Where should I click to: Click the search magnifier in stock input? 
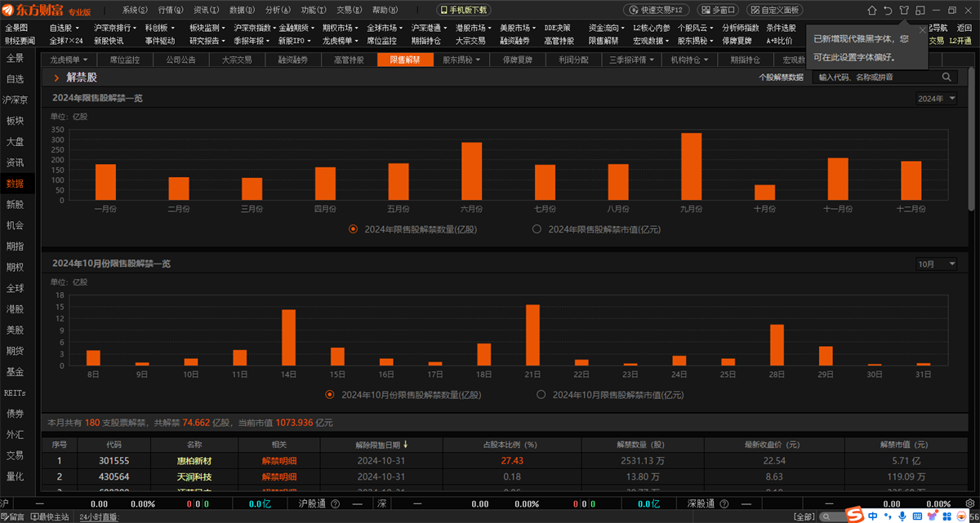[x=947, y=77]
